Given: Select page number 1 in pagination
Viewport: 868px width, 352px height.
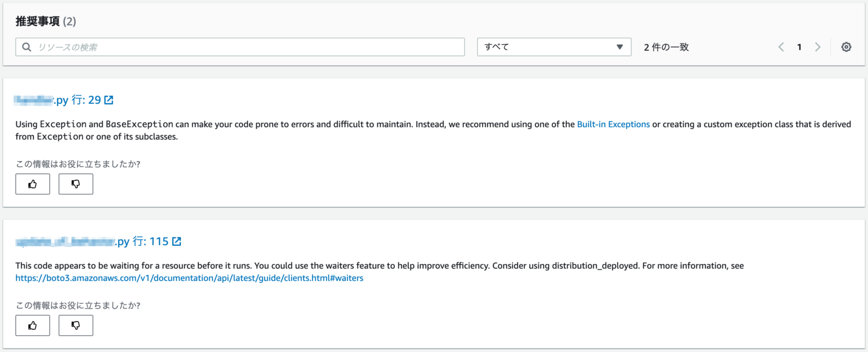Looking at the screenshot, I should click(x=799, y=47).
